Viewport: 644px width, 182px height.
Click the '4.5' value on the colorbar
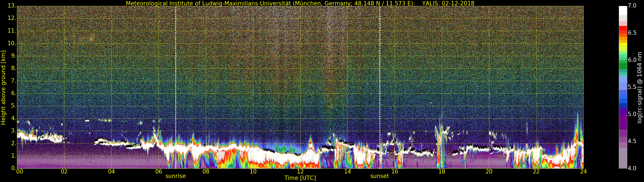point(632,141)
